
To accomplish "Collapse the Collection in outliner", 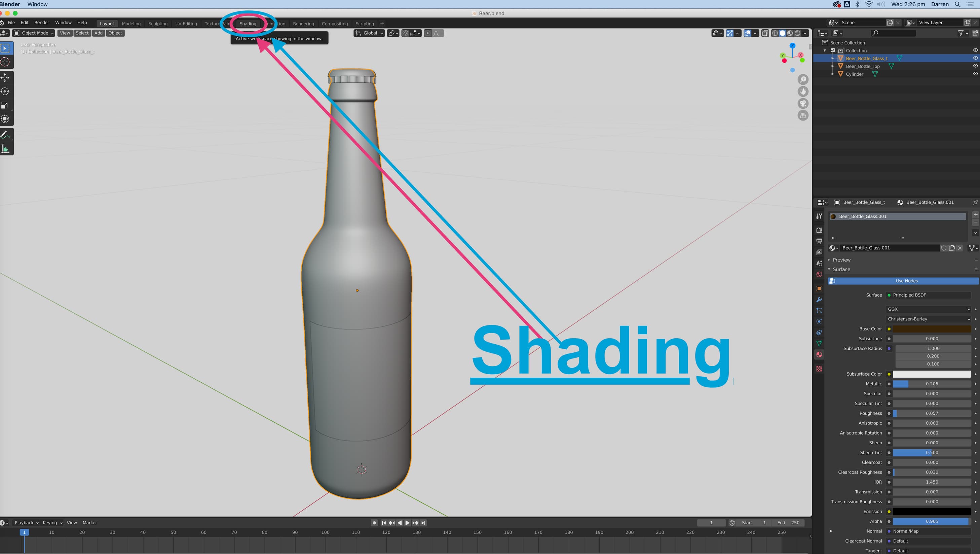I will pos(825,50).
